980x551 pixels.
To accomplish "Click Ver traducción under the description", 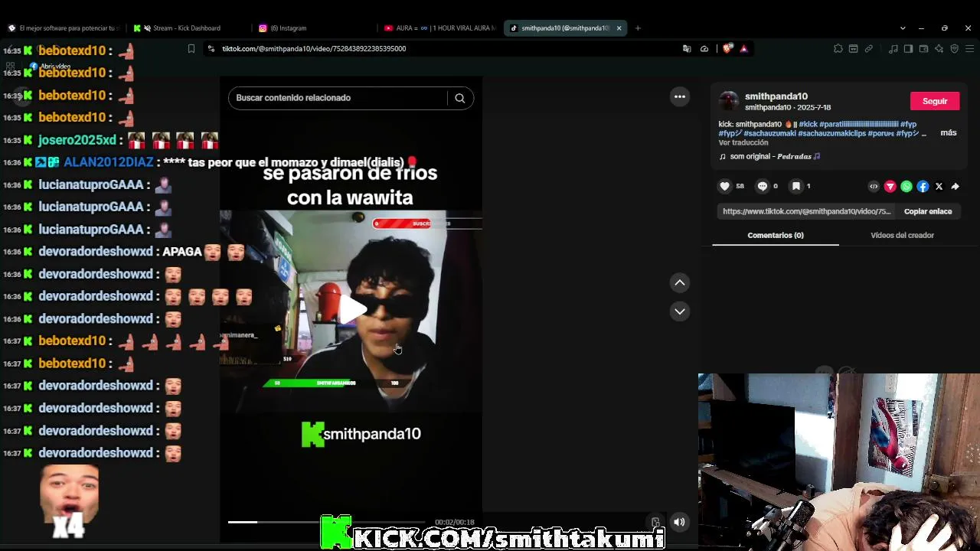I will tap(743, 143).
